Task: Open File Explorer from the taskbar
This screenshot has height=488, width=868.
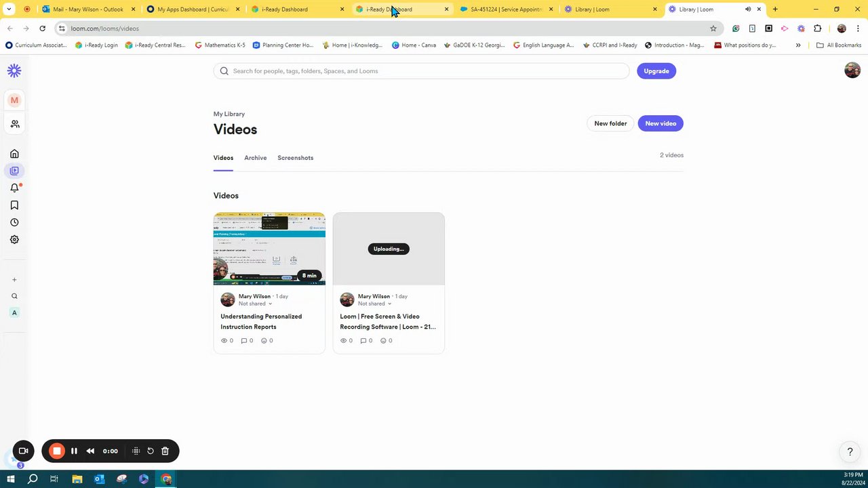Action: tap(77, 479)
